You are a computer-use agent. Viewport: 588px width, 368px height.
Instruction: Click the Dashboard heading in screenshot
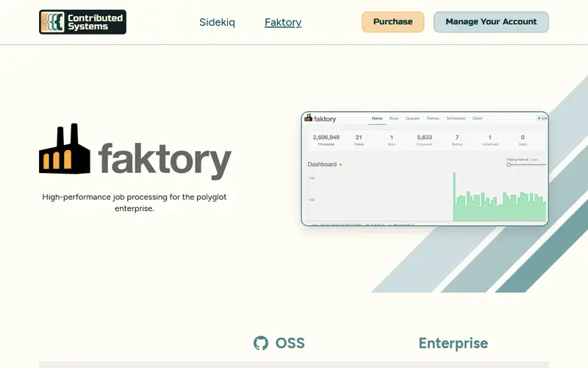322,164
